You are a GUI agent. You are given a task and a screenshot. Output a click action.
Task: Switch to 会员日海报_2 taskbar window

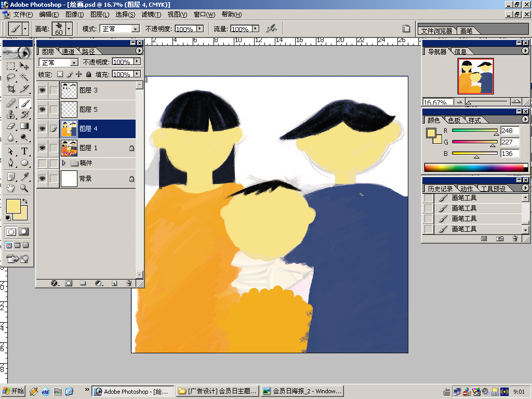point(302,391)
